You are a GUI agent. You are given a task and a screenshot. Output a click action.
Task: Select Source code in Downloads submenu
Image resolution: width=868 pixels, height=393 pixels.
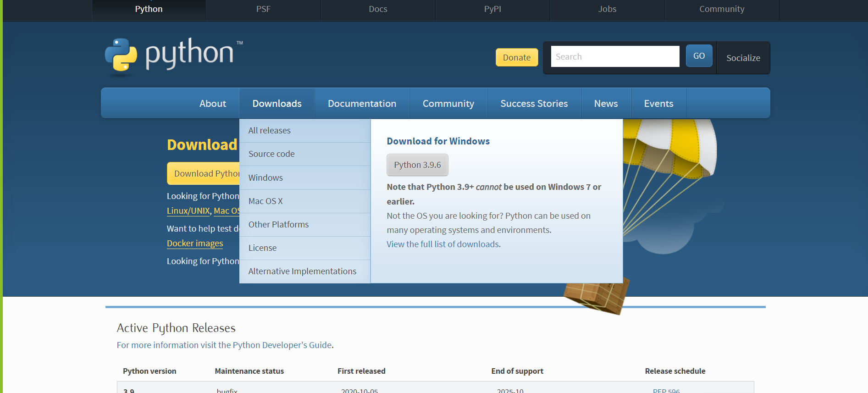(x=305, y=154)
